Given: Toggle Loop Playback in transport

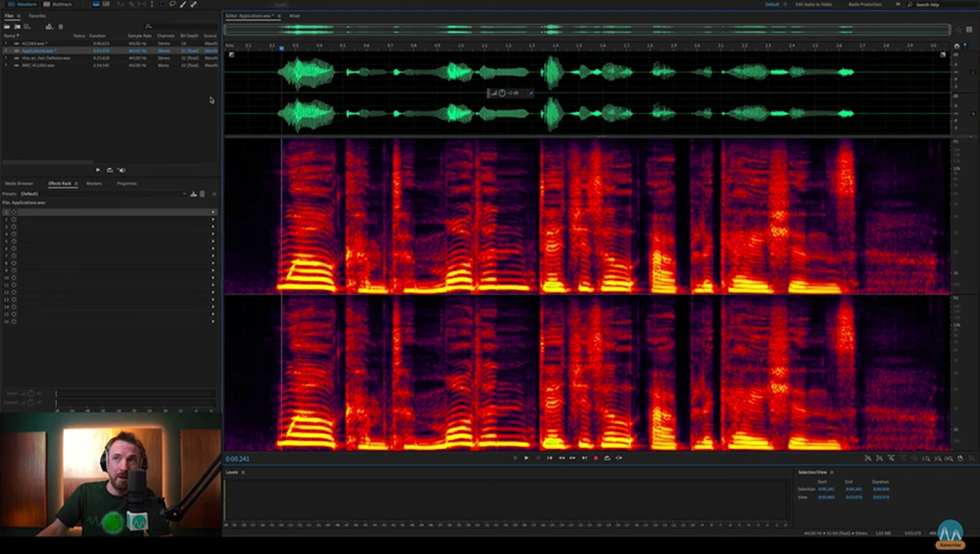Looking at the screenshot, I should pyautogui.click(x=608, y=458).
